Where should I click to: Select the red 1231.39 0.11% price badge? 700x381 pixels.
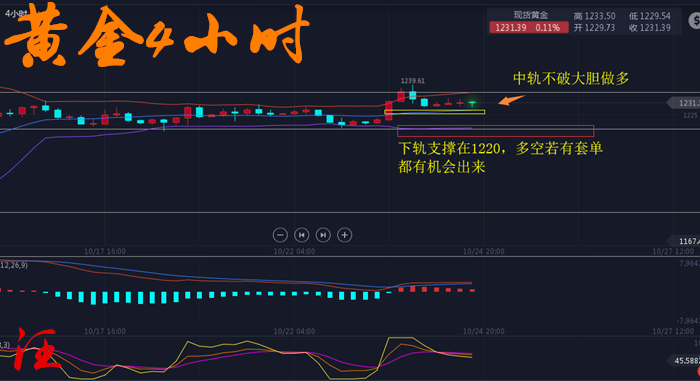pos(529,28)
